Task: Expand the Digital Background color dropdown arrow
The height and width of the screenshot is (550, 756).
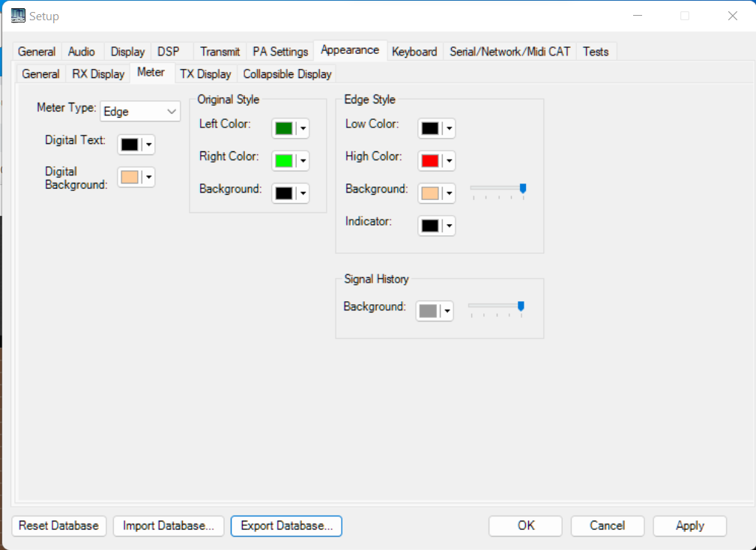Action: click(x=149, y=178)
